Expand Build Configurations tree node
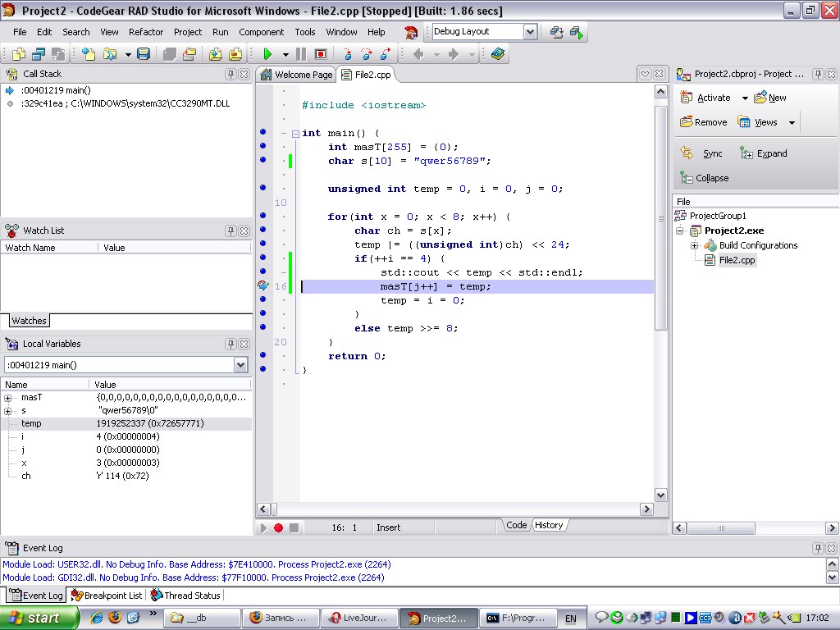The width and height of the screenshot is (840, 630). [695, 245]
